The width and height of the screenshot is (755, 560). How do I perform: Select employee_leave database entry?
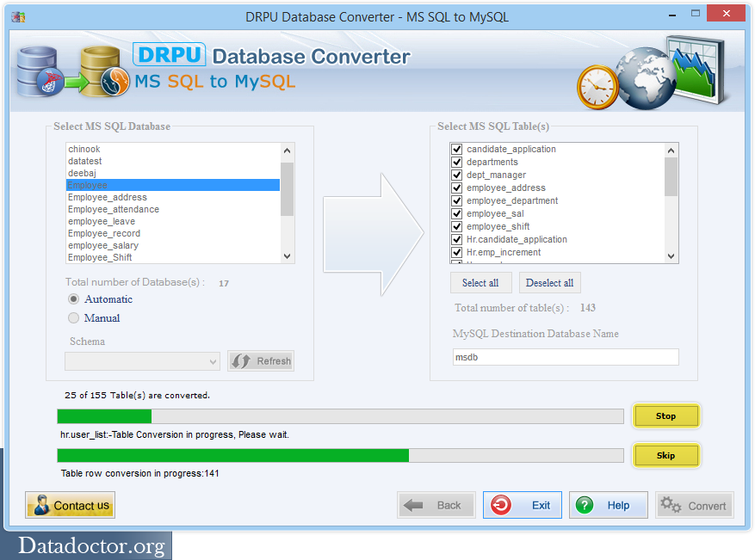(173, 221)
